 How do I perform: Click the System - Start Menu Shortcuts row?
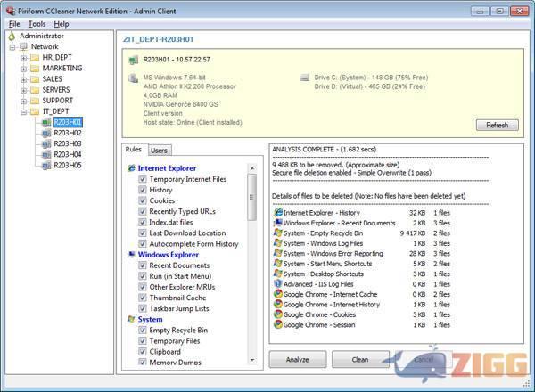point(362,264)
